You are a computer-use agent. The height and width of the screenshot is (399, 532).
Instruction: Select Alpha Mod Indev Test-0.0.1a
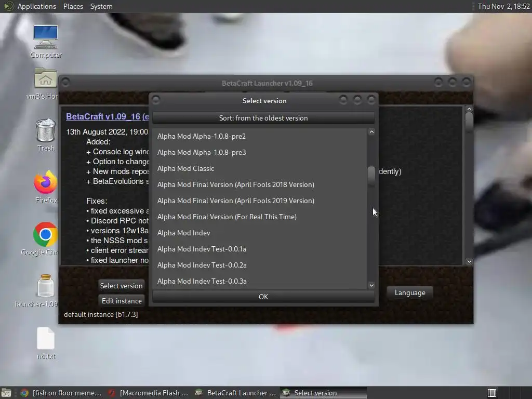260,249
